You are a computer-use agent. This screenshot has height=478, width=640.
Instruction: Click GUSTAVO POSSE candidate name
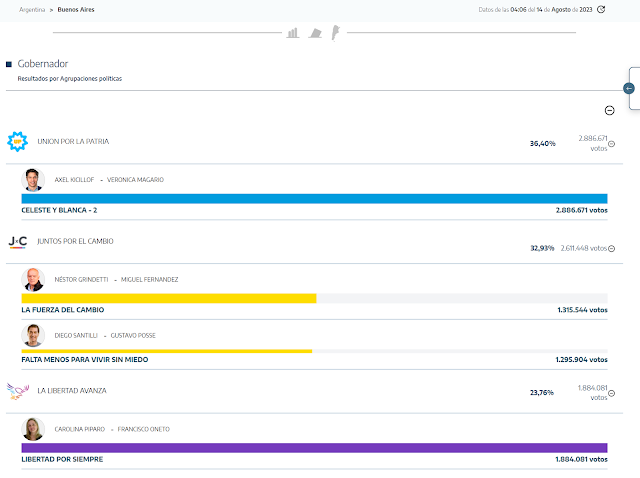[133, 336]
